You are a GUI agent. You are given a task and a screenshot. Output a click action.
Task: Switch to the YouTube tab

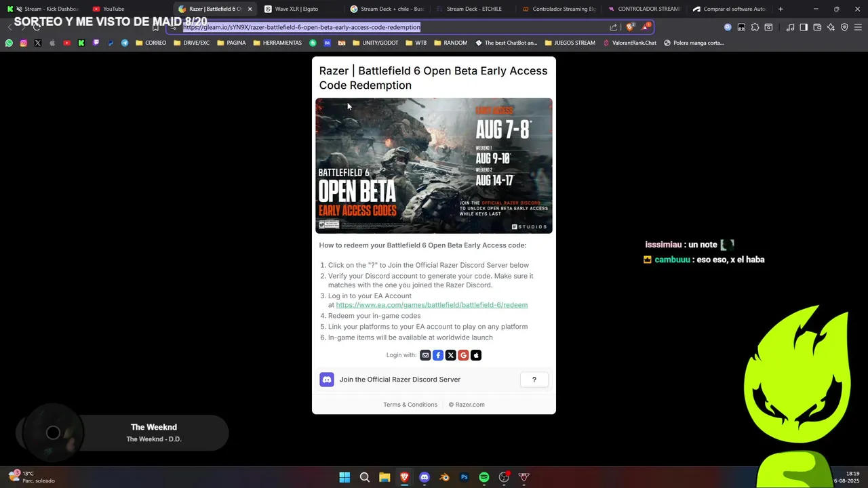point(128,9)
